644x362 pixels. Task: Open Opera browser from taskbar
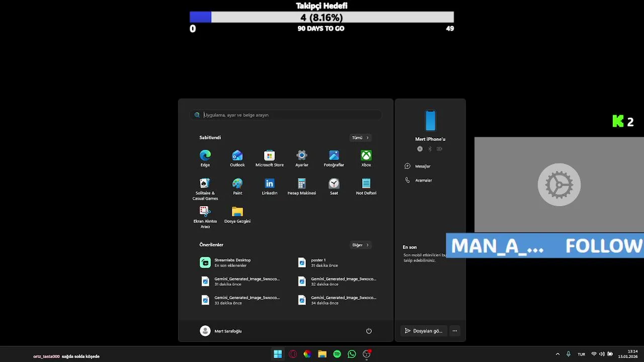pos(293,354)
